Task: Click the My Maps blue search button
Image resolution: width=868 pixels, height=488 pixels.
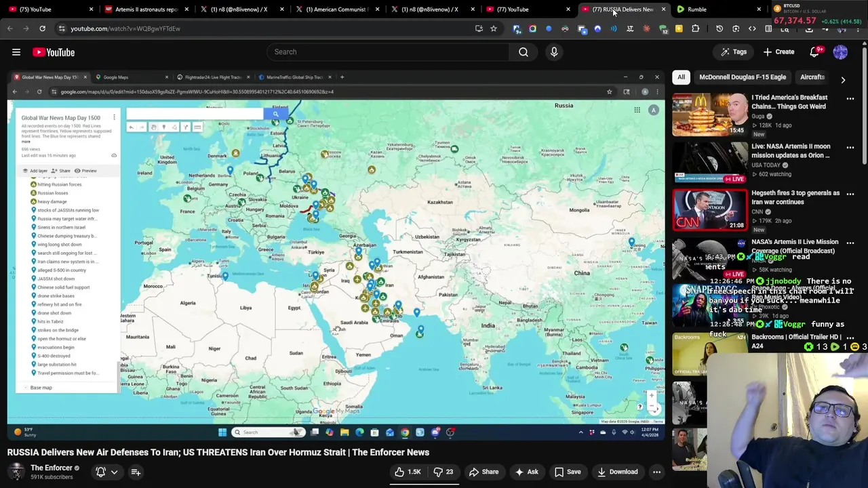Action: (x=275, y=114)
